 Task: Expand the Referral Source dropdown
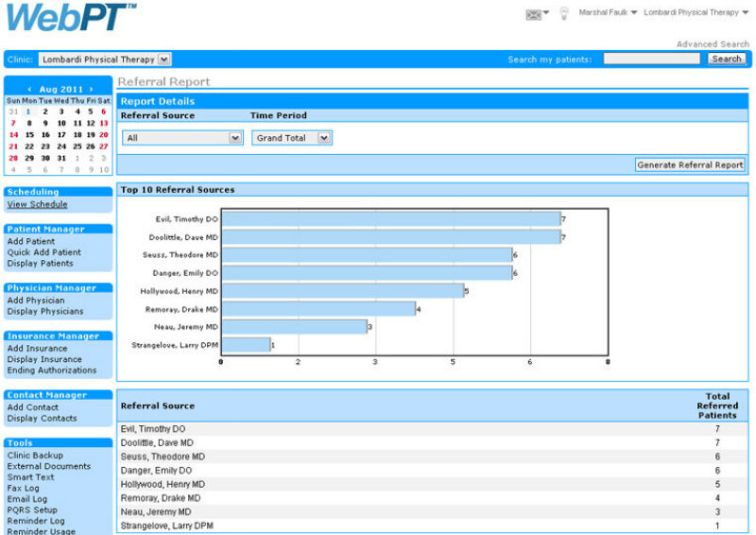182,138
